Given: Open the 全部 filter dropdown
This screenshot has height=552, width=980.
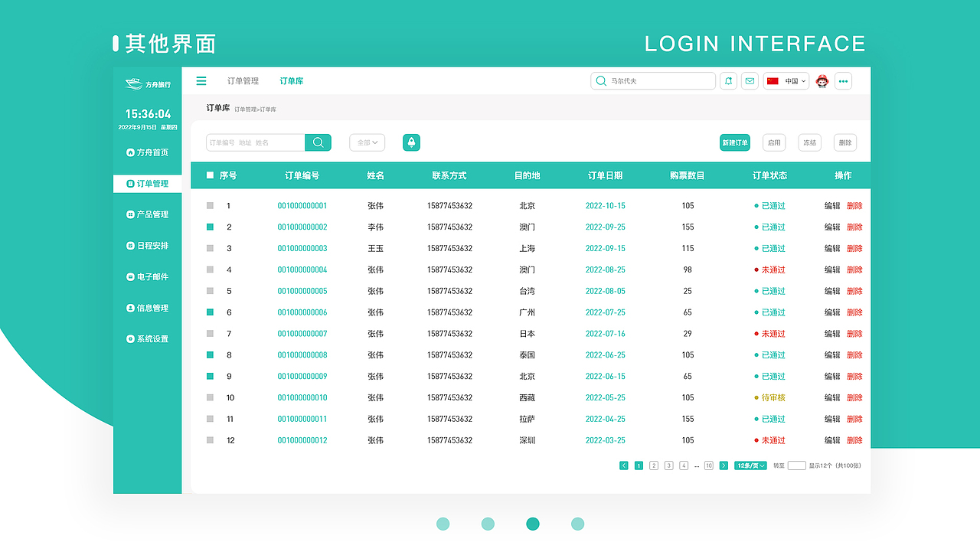Looking at the screenshot, I should pyautogui.click(x=367, y=142).
